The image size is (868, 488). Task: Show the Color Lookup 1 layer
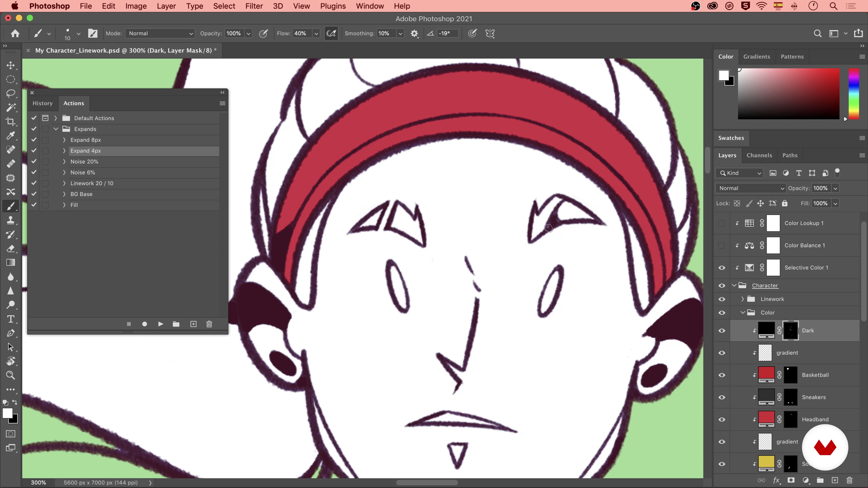[722, 223]
